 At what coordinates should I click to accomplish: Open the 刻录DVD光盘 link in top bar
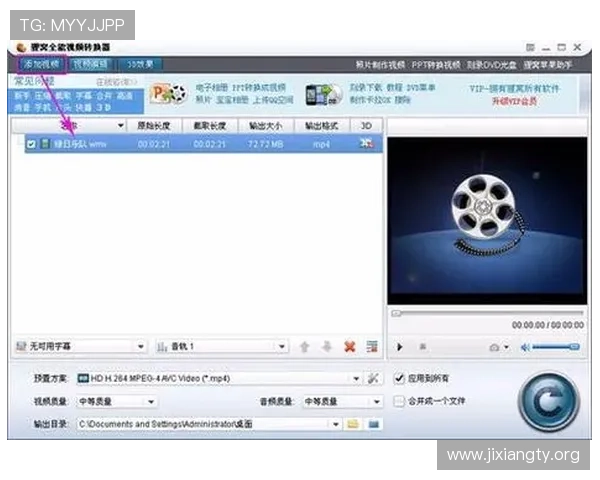pos(491,65)
